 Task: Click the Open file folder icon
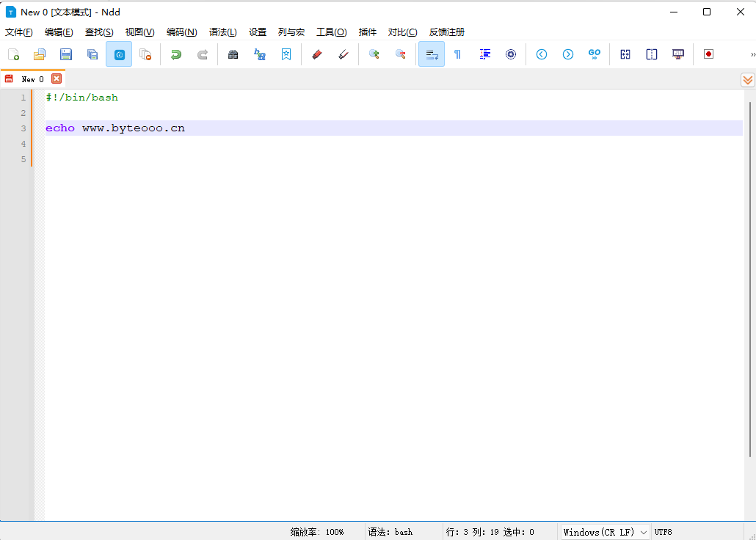(40, 54)
